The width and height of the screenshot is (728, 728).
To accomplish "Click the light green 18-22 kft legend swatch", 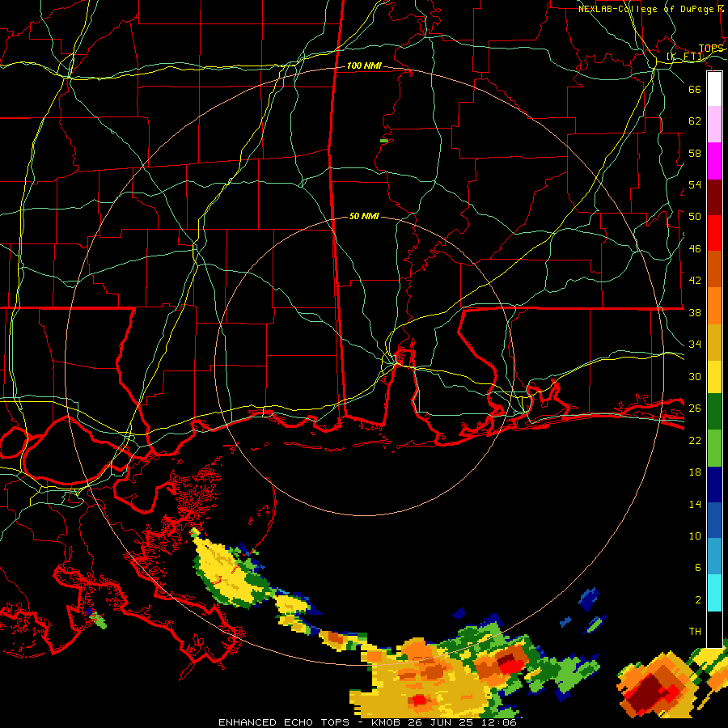I will point(714,448).
